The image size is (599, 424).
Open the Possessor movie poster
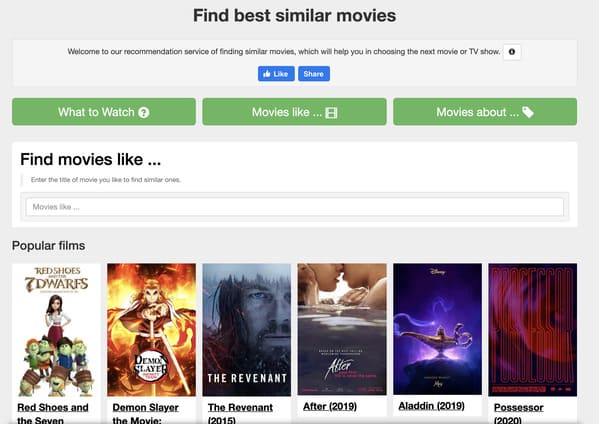(x=533, y=330)
